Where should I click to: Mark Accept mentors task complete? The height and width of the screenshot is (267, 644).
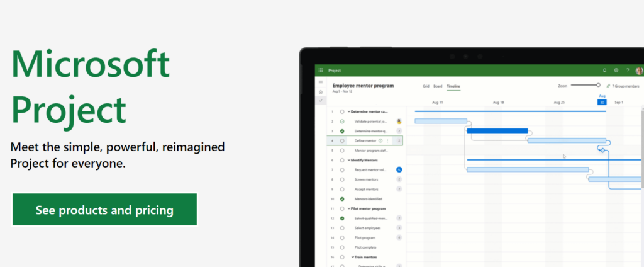pyautogui.click(x=342, y=190)
